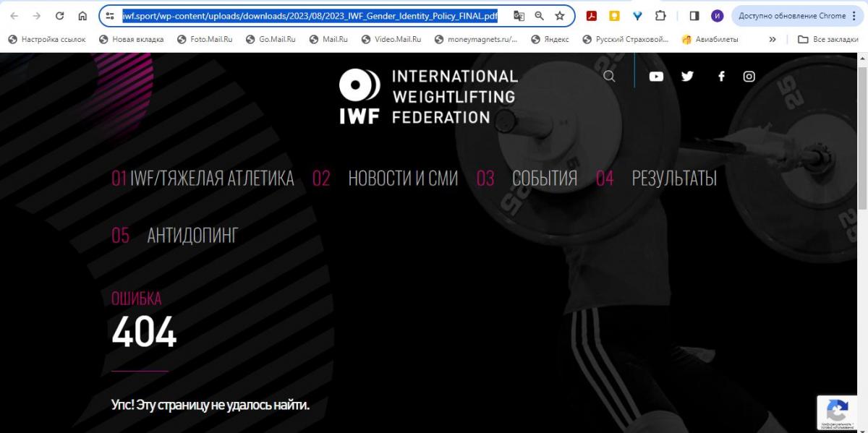Image resolution: width=868 pixels, height=433 pixels.
Task: Click the reCAPTCHA badge
Action: (837, 413)
